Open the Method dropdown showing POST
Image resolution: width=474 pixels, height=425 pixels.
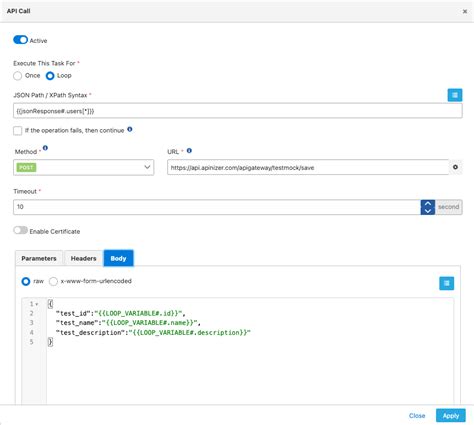coord(84,167)
